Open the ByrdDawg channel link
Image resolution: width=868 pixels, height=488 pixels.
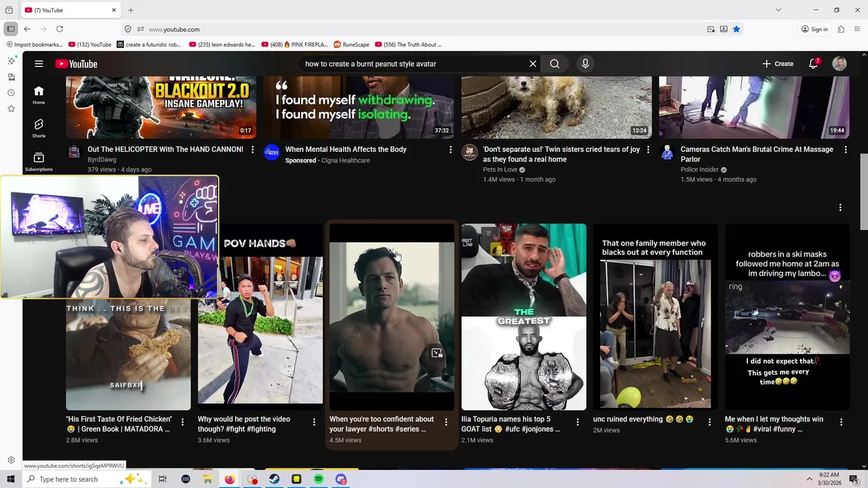click(102, 160)
